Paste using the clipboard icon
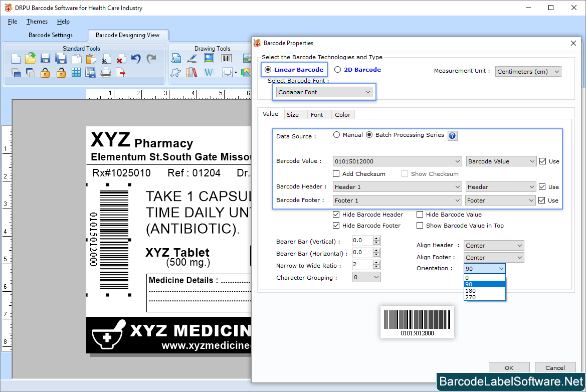 [x=91, y=59]
